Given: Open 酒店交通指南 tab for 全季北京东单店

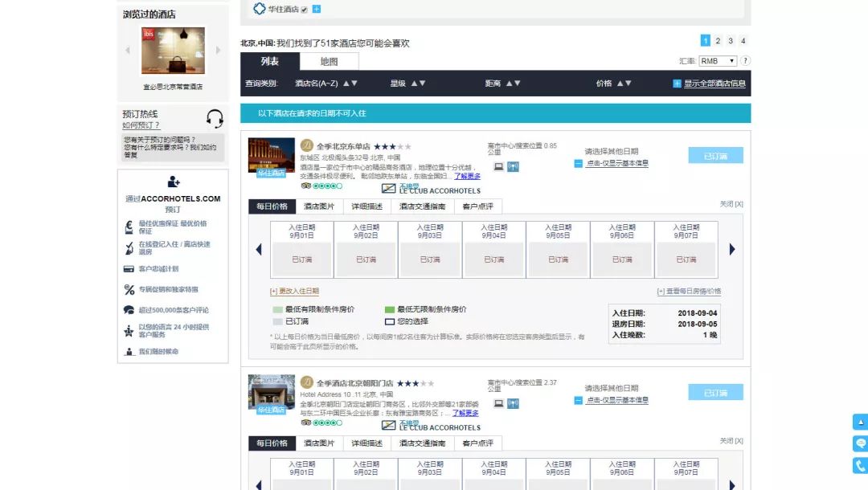Looking at the screenshot, I should pyautogui.click(x=423, y=206).
